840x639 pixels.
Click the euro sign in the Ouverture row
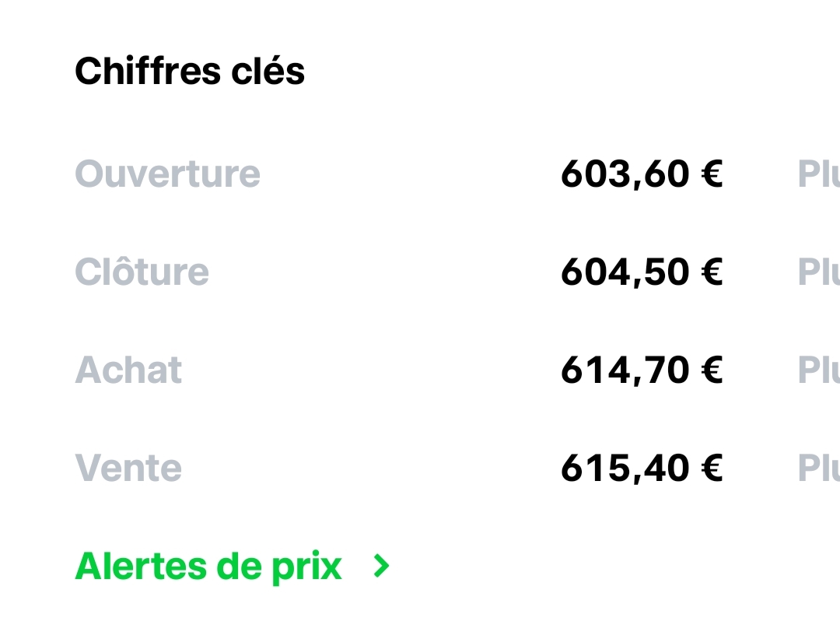pos(712,174)
